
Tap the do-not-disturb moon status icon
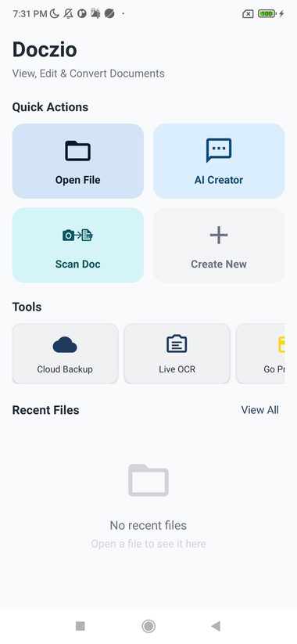(55, 14)
